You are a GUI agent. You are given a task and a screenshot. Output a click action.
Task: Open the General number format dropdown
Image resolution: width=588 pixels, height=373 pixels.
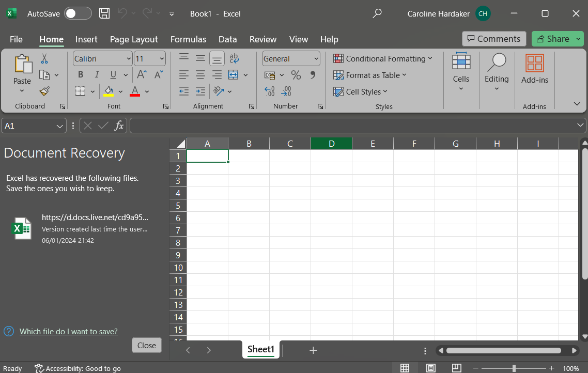[x=316, y=59]
